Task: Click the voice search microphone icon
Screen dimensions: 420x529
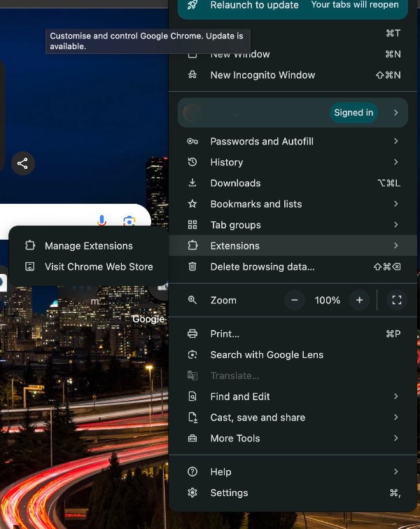Action: [101, 221]
